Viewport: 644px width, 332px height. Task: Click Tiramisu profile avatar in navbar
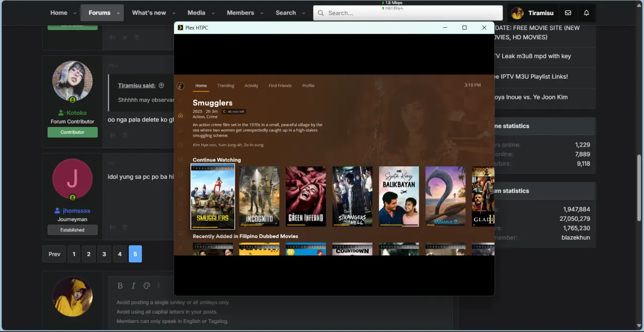tap(517, 13)
